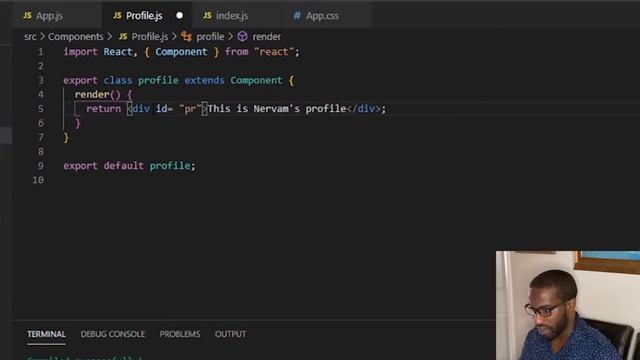Screen dimensions: 640x360
Task: Click line number 9 in the gutter
Action: [x=40, y=166]
